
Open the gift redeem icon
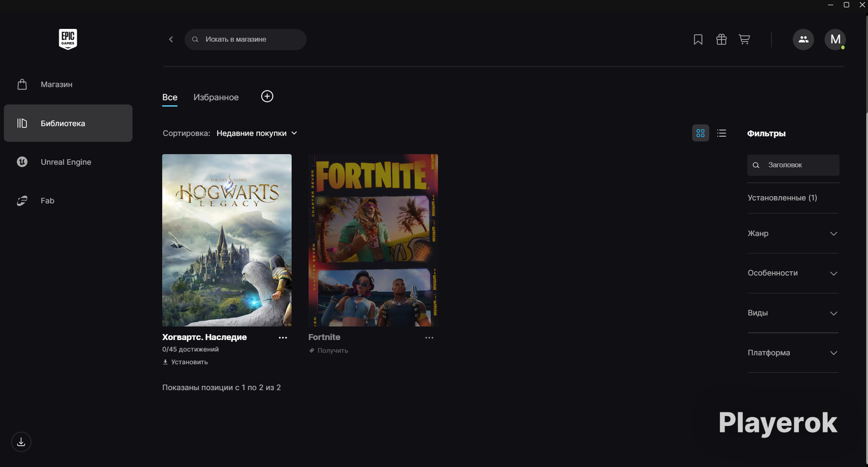pos(721,39)
